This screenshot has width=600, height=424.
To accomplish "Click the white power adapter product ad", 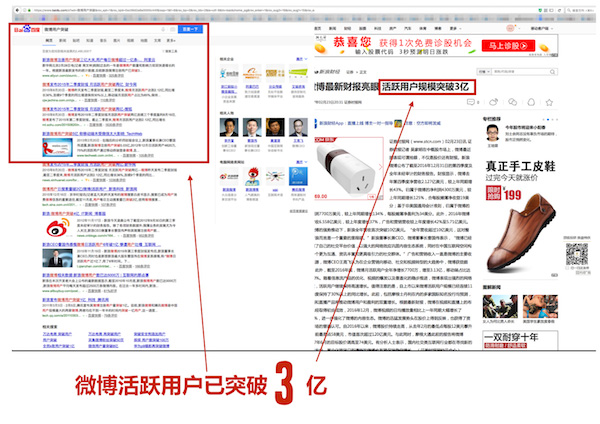I will pos(349,168).
